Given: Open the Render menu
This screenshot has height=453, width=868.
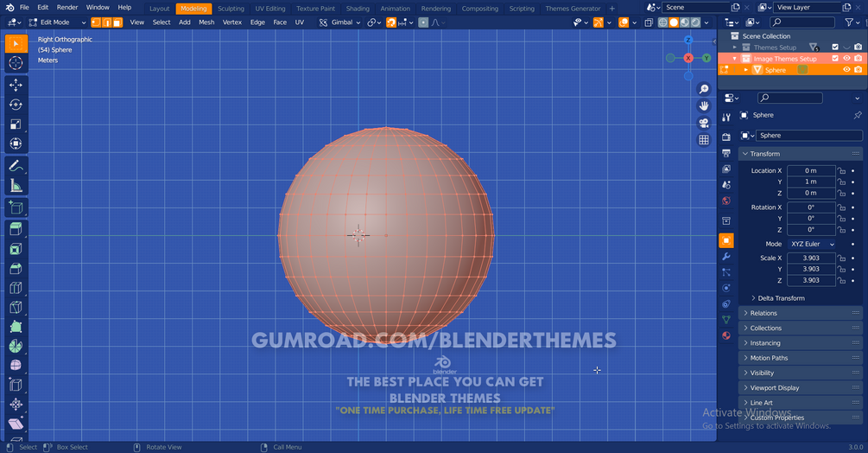Looking at the screenshot, I should pos(67,7).
